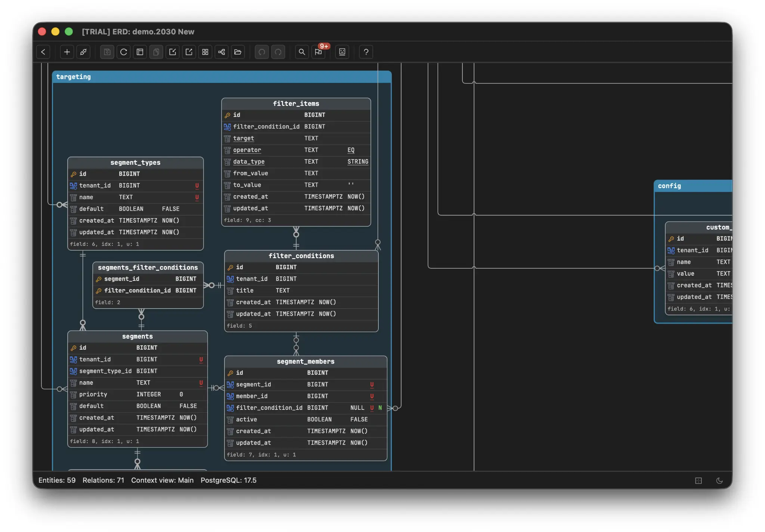Click segment_id key in segments_filter_conditions
765x532 pixels.
[x=148, y=279]
